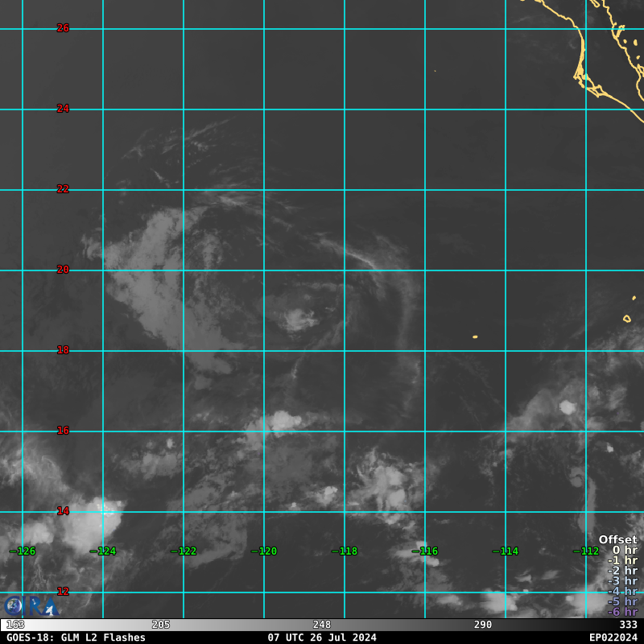Click the 0 hr legend entry
644x644 pixels.
625,550
